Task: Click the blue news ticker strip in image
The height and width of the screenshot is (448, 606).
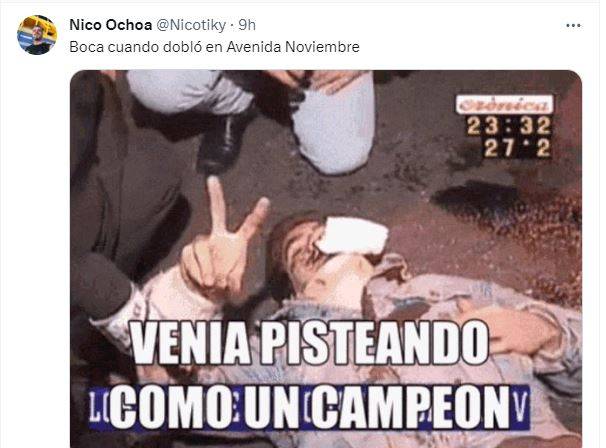Action: click(310, 408)
